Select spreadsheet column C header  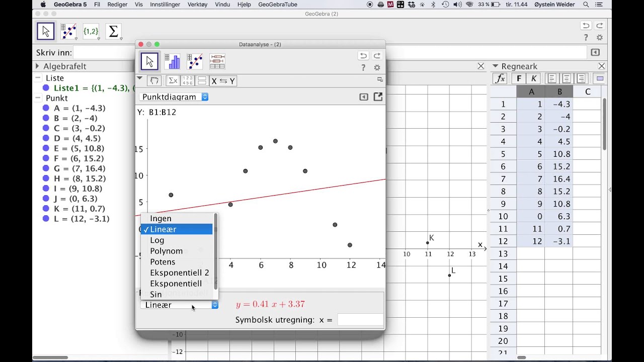click(587, 92)
